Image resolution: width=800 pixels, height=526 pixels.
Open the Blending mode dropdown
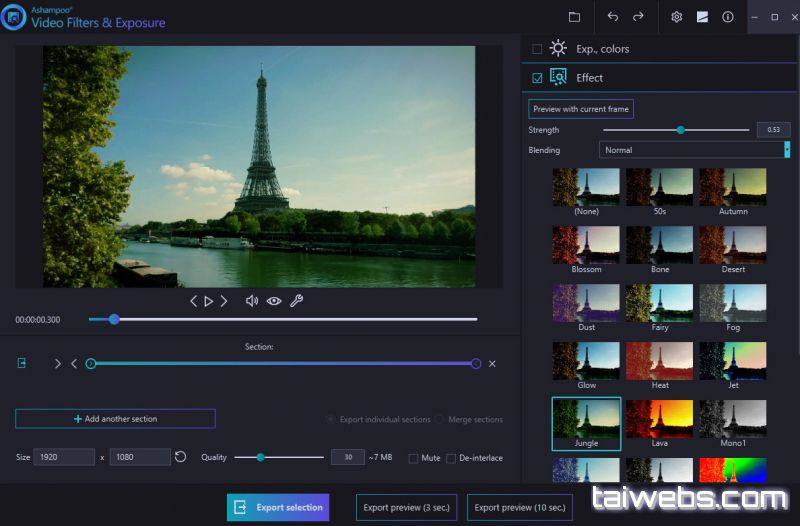(694, 150)
